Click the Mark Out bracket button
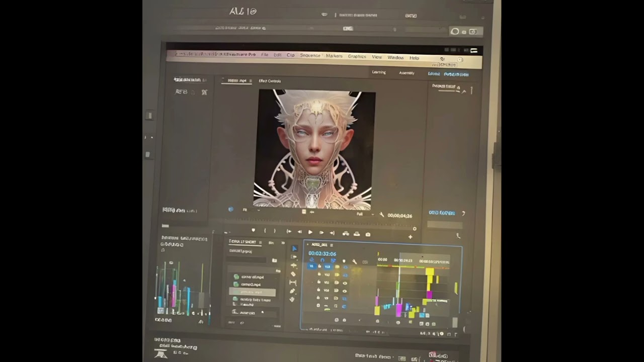644x362 pixels. pyautogui.click(x=275, y=231)
